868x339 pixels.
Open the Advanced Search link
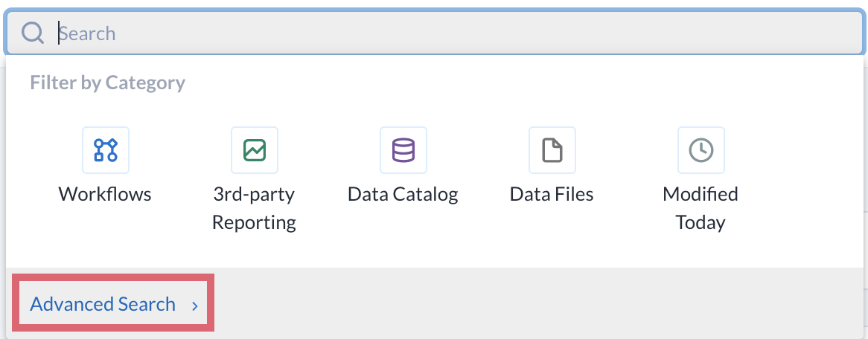pos(103,304)
